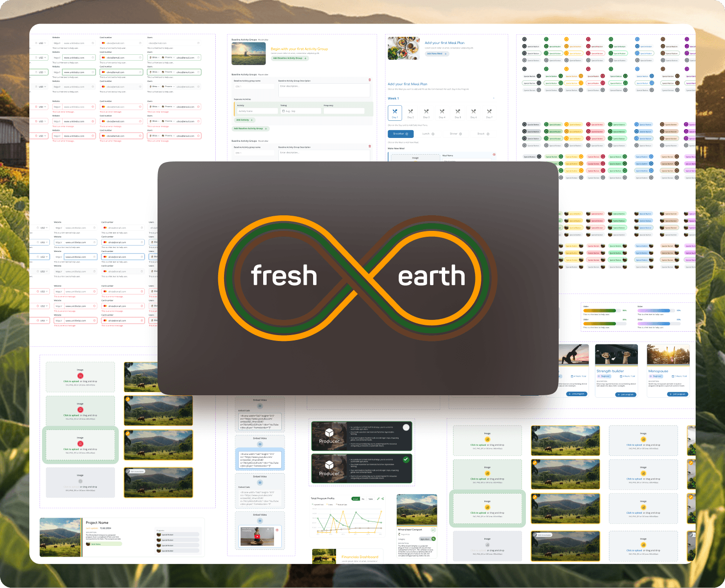Click the plus icon on Add Activity
This screenshot has height=588, width=725.
251,120
